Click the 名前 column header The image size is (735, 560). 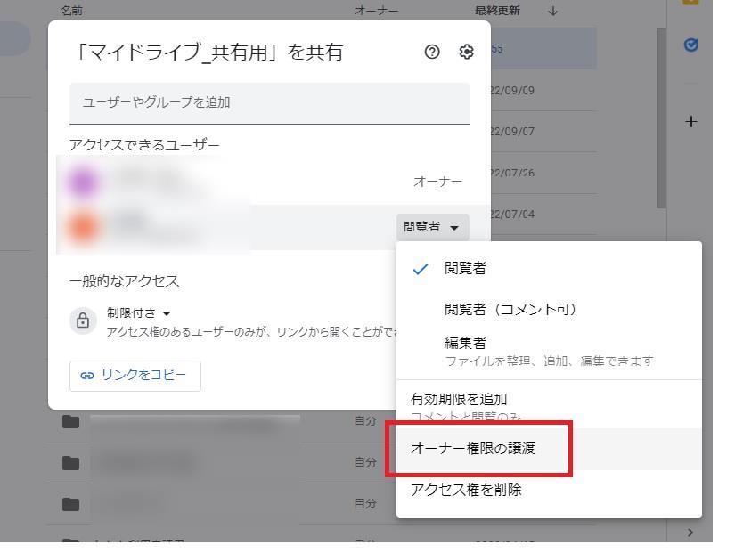(x=73, y=11)
